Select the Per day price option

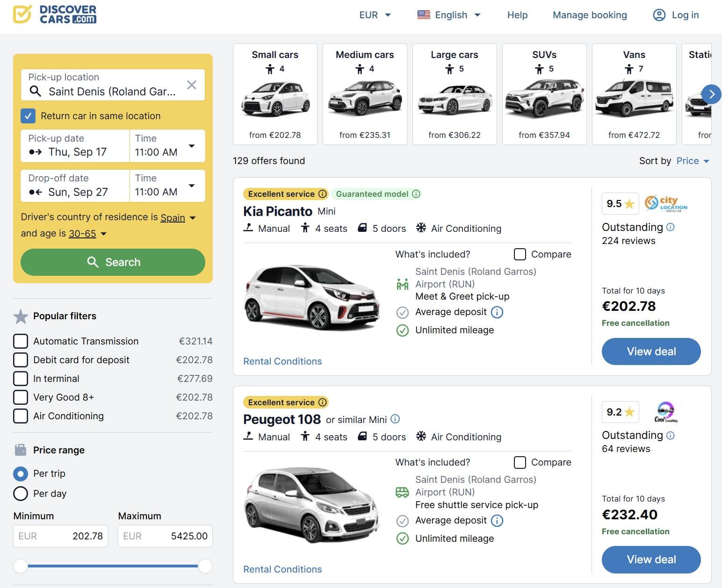point(21,494)
